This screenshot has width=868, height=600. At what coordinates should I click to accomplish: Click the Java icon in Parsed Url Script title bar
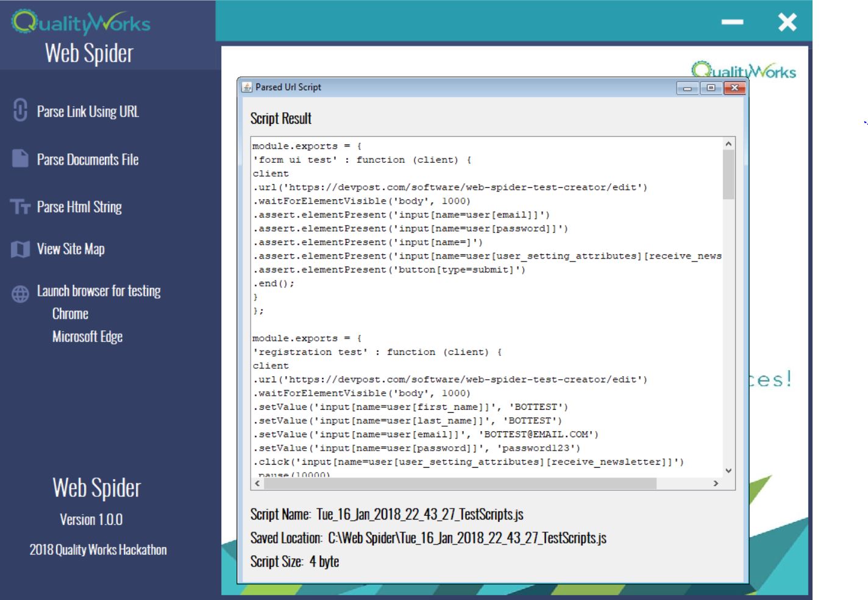coord(247,87)
